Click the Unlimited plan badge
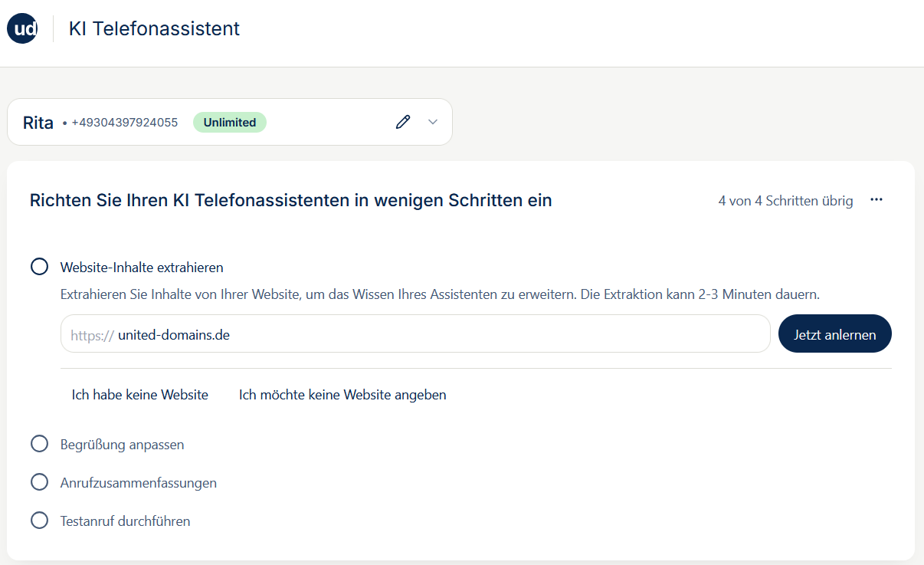The image size is (924, 565). (230, 122)
